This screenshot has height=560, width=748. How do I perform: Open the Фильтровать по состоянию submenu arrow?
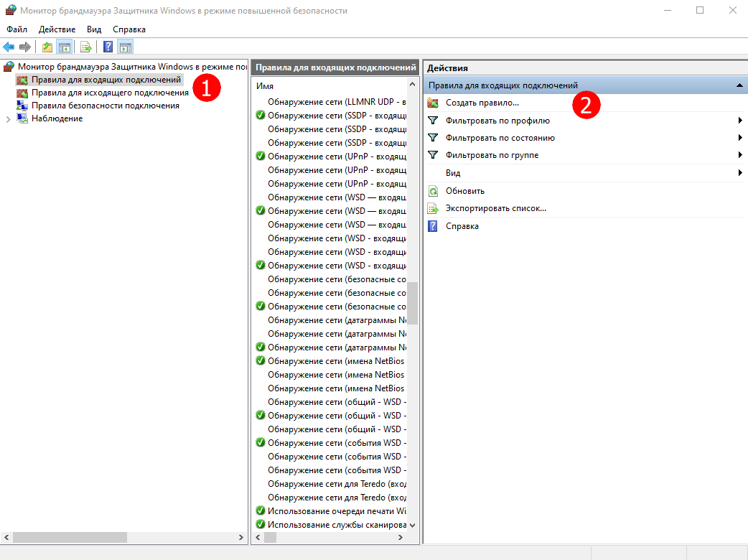coord(740,137)
